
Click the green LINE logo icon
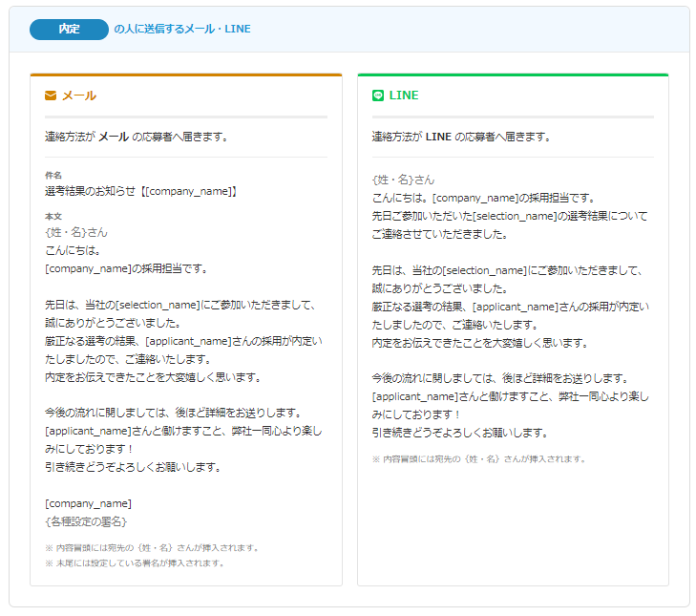378,96
